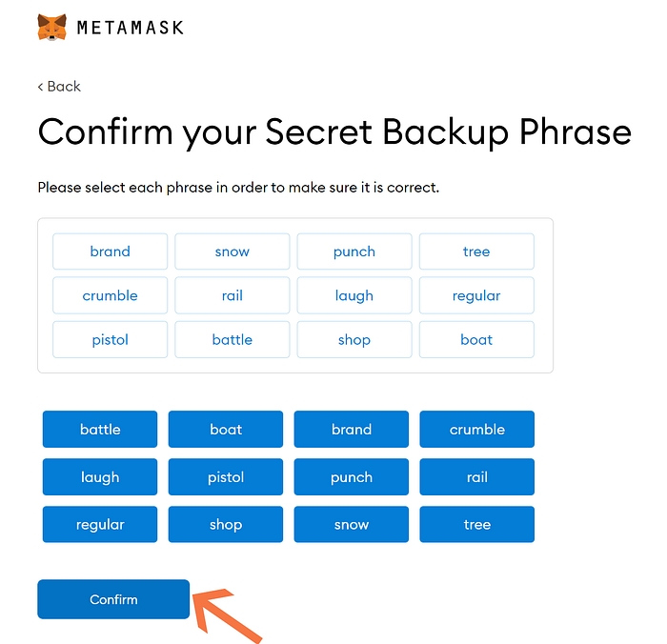Click 'snow' in the white phrase box
Image resolution: width=667 pixels, height=644 pixels.
[x=232, y=252]
